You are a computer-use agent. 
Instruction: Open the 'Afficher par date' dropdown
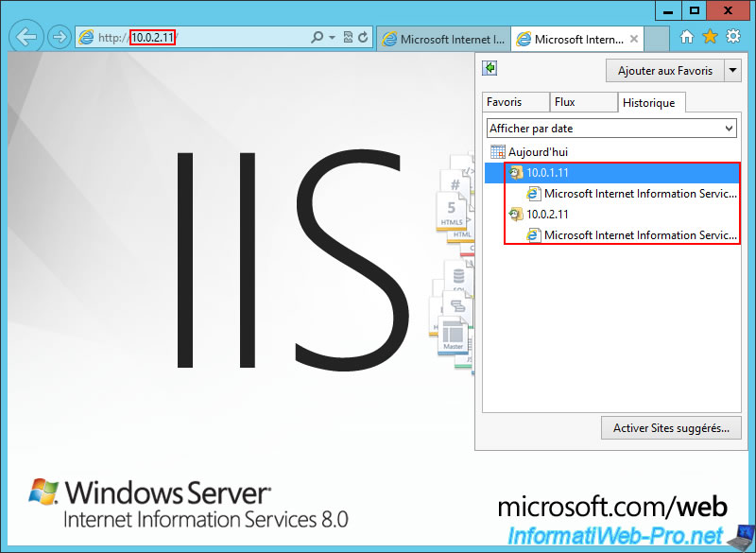611,129
